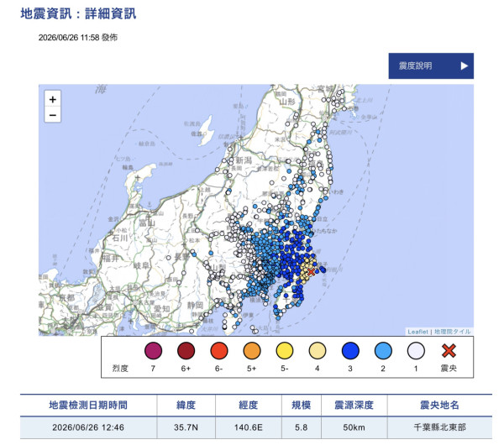This screenshot has width=504, height=445.
Task: Open the 地理院タイル attribution link
Action: [x=452, y=332]
